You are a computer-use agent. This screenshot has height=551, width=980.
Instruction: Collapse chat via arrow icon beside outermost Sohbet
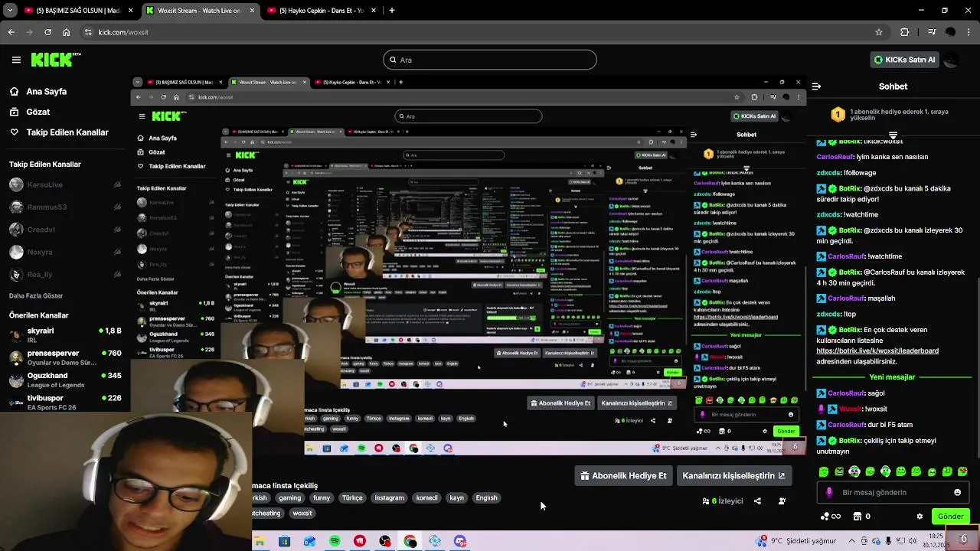pyautogui.click(x=816, y=86)
